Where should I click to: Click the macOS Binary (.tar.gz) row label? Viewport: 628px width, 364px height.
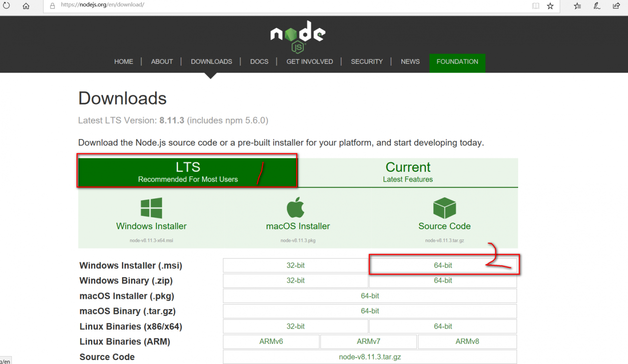pyautogui.click(x=128, y=311)
